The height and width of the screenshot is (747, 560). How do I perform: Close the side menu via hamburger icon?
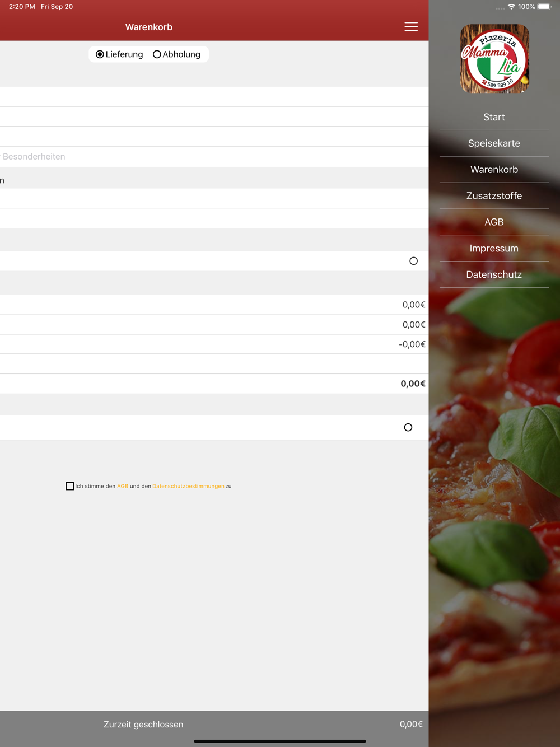(x=411, y=27)
